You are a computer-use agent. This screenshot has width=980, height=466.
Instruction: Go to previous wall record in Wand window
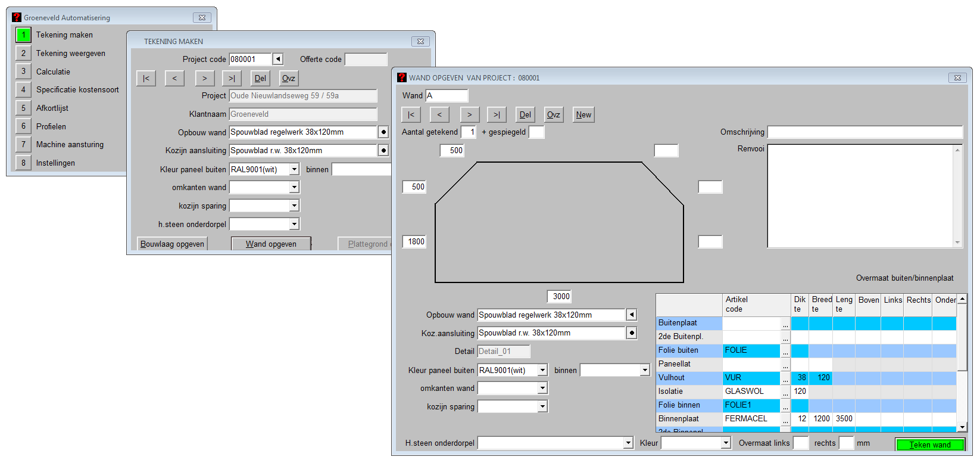coord(439,115)
